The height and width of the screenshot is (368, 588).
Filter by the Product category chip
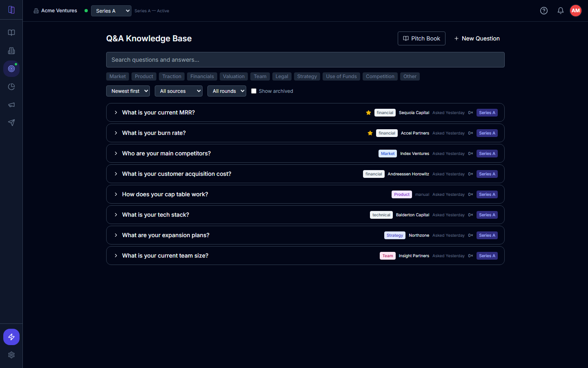point(144,76)
